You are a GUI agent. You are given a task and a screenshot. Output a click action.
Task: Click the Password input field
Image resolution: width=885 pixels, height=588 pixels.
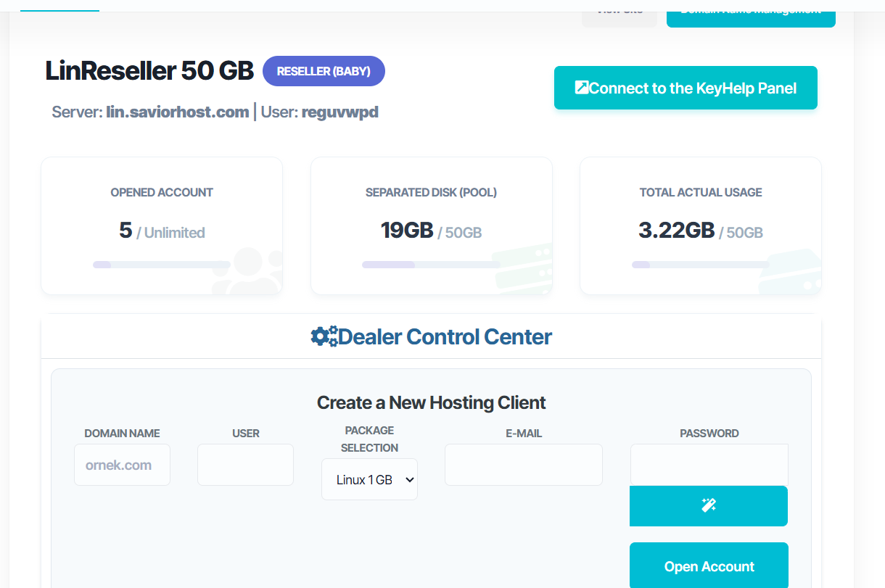point(709,465)
